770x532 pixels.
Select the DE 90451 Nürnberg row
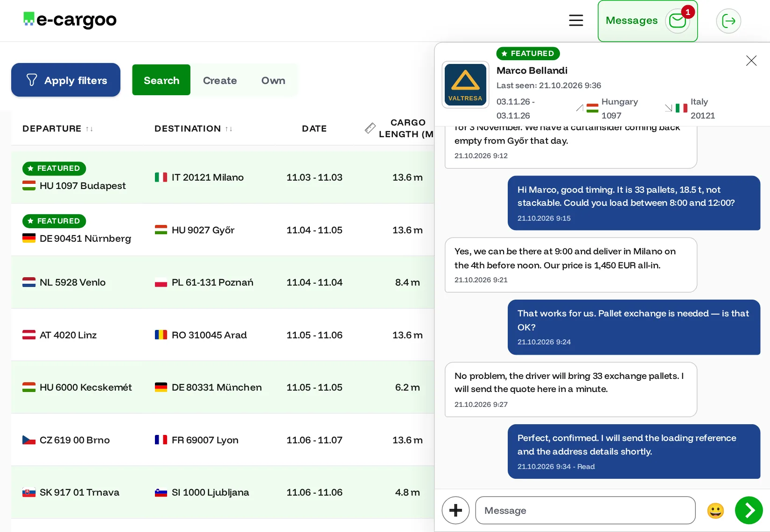[223, 230]
